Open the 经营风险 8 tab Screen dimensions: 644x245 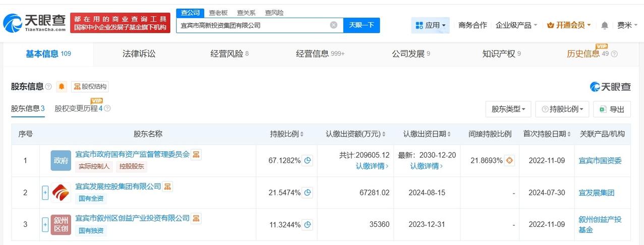(229, 54)
